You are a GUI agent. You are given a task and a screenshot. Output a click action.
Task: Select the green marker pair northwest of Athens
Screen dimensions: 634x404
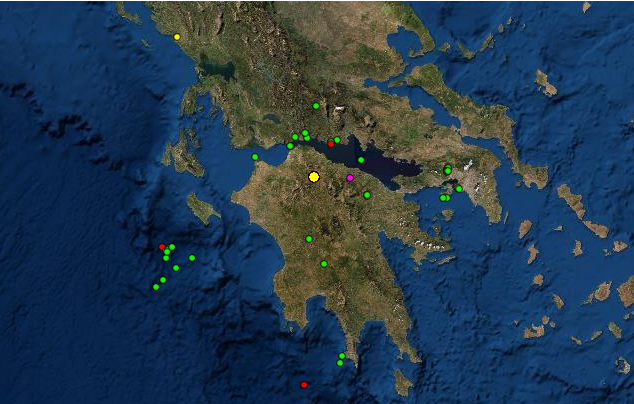[447, 170]
